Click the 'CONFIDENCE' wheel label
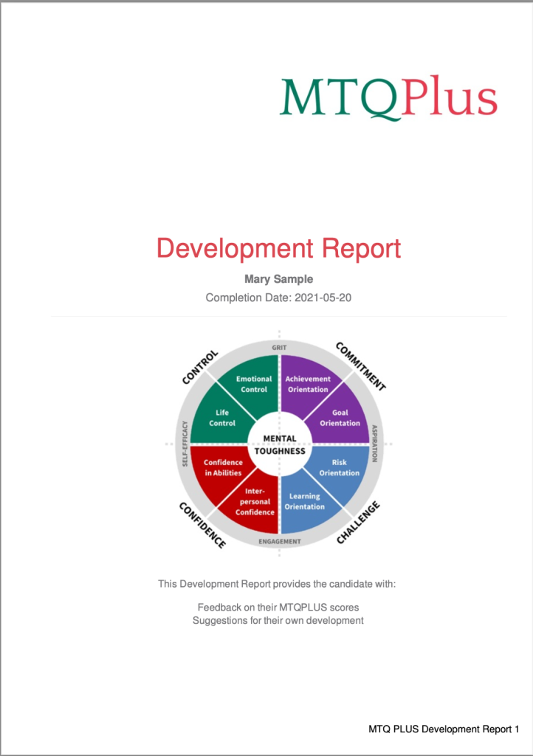 pos(202,525)
